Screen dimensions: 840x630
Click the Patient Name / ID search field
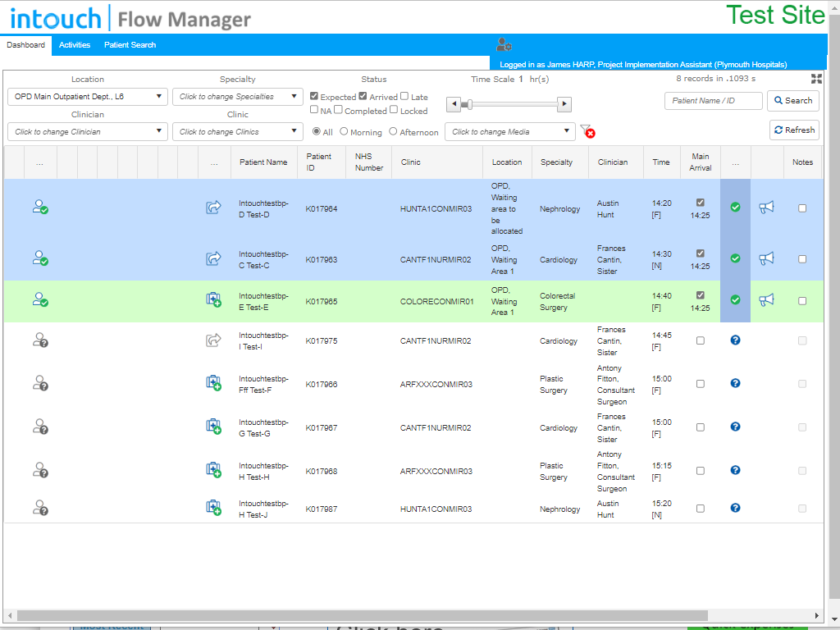click(x=713, y=101)
